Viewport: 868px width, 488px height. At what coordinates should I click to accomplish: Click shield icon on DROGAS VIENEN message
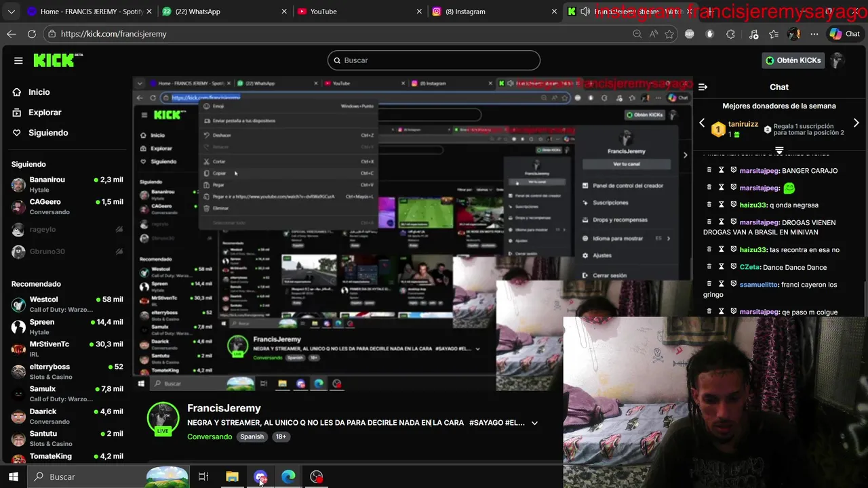[733, 222]
